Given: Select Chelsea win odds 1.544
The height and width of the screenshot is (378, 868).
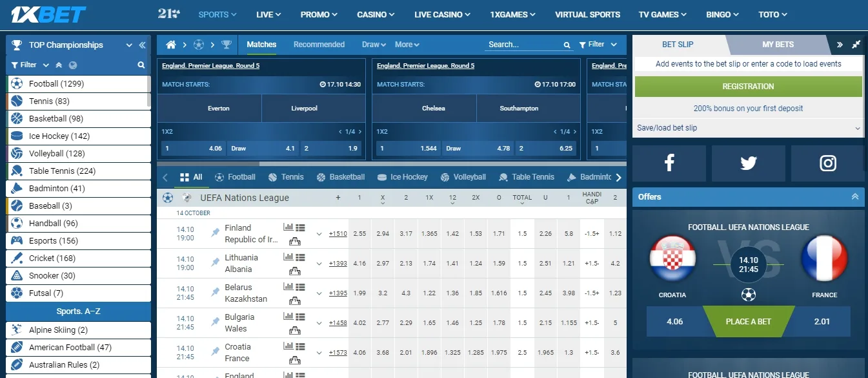Looking at the screenshot, I should coord(408,149).
